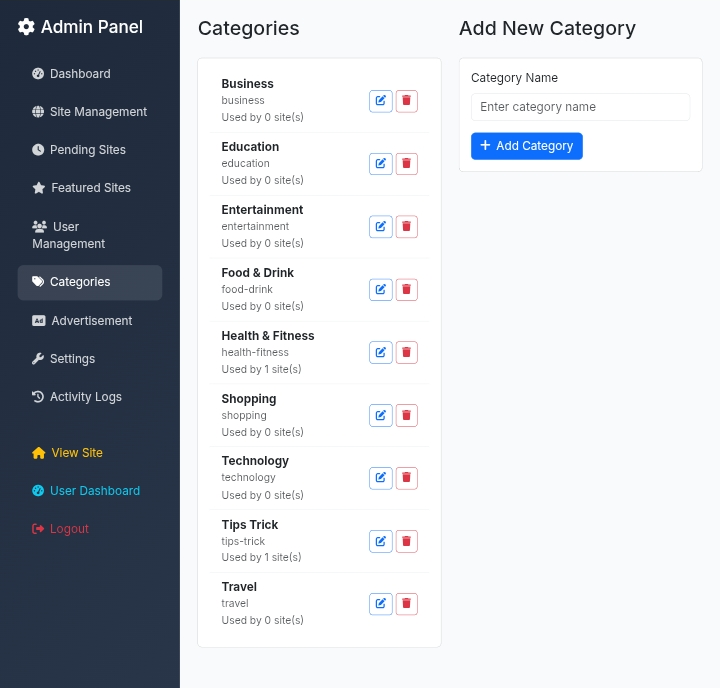Screen dimensions: 720x688
Task: Delete the Travel category
Action: pyautogui.click(x=406, y=604)
